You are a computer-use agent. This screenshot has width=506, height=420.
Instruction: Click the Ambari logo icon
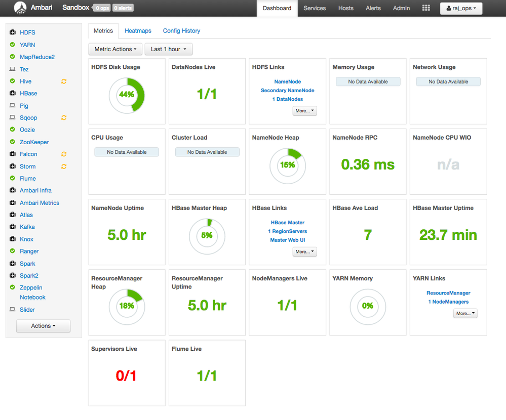[20, 8]
